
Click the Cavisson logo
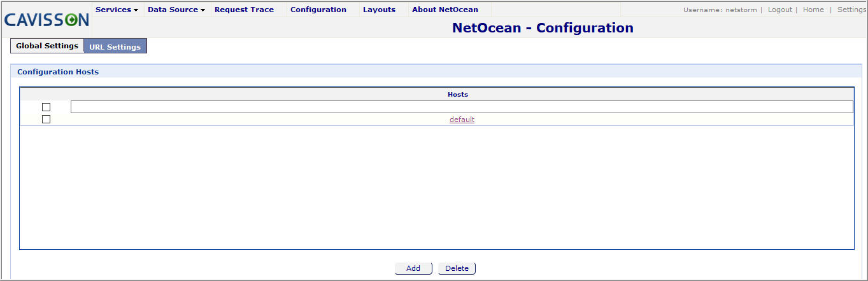(46, 20)
